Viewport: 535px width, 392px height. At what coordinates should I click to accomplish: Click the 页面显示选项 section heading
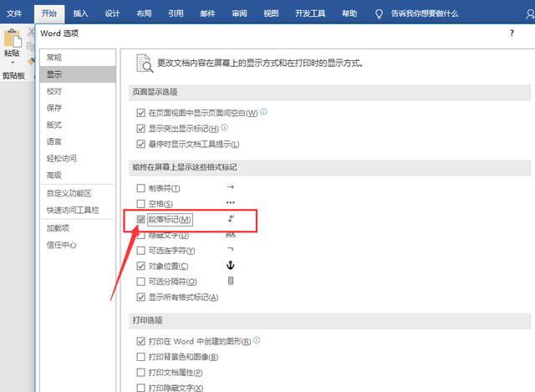tap(155, 92)
